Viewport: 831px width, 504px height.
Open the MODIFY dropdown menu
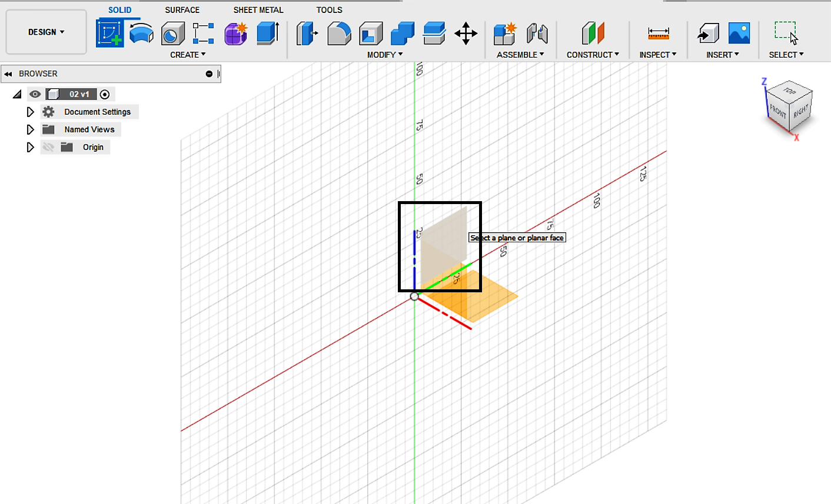(385, 55)
